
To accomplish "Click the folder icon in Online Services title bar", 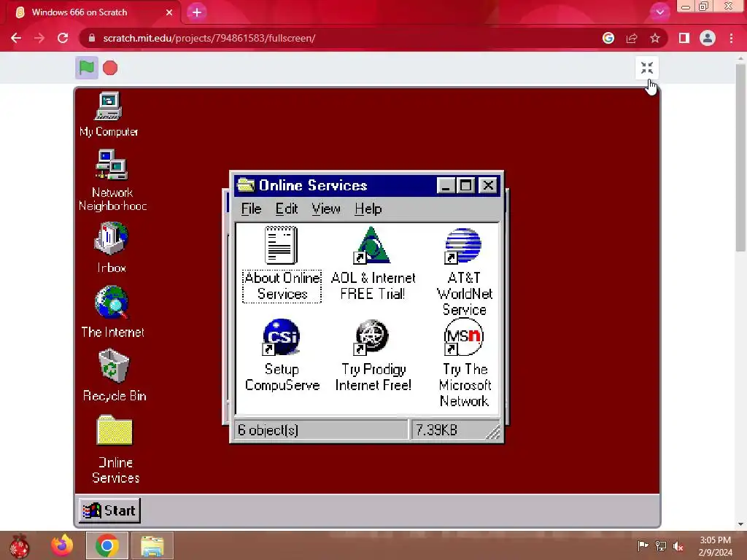I will (x=246, y=184).
